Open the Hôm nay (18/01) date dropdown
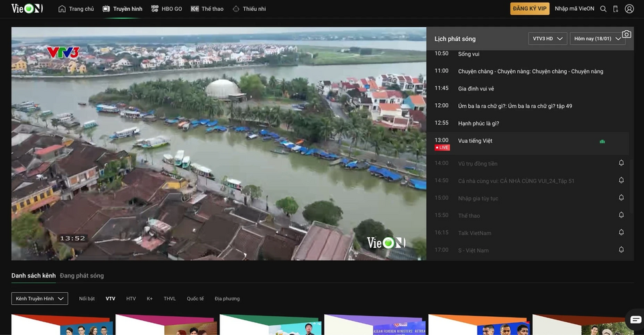Viewport: 644px width, 335px height. coord(598,39)
